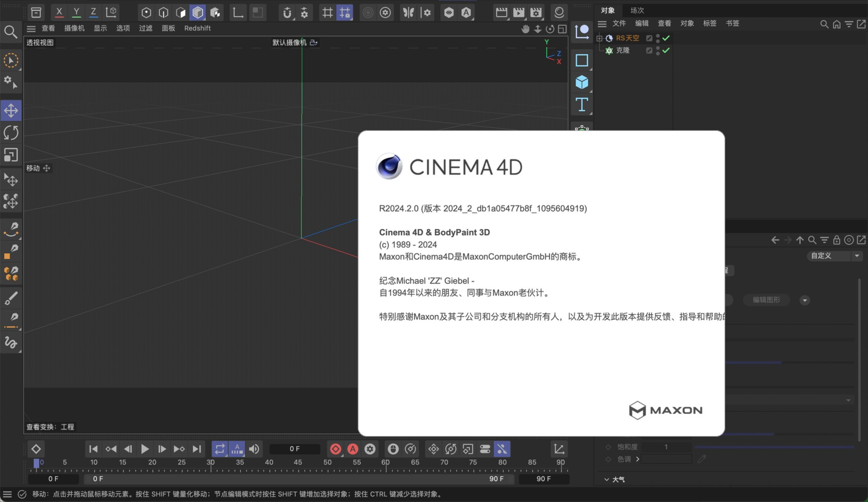Image resolution: width=868 pixels, height=502 pixels.
Task: Click timeline frame 50F marker
Action: (x=327, y=462)
